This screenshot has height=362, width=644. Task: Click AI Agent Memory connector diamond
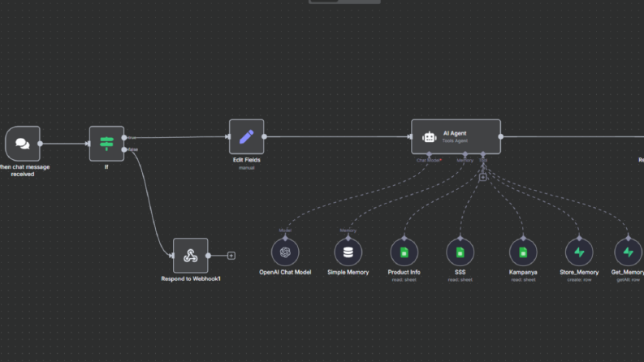465,154
